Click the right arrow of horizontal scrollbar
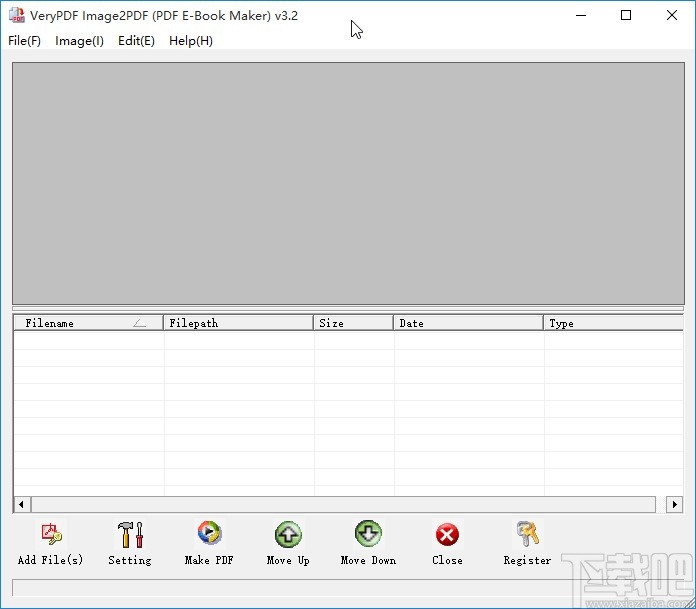This screenshot has height=609, width=696. click(675, 504)
